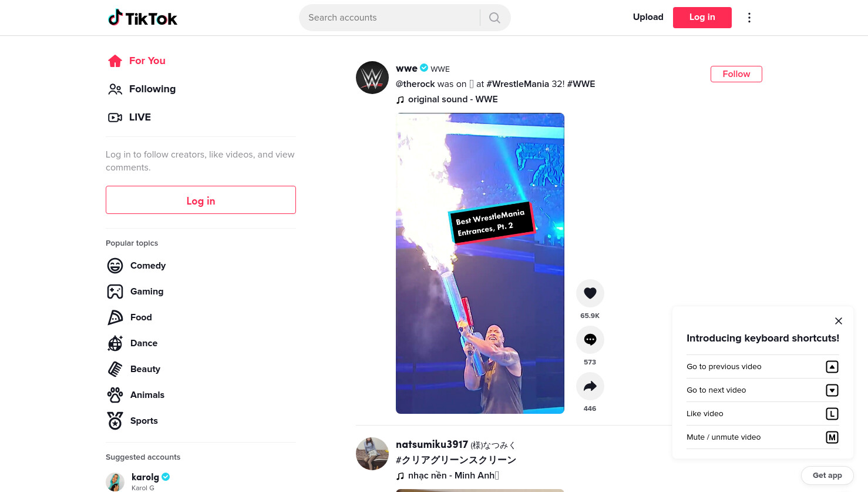Follow the wwe account

pos(736,74)
